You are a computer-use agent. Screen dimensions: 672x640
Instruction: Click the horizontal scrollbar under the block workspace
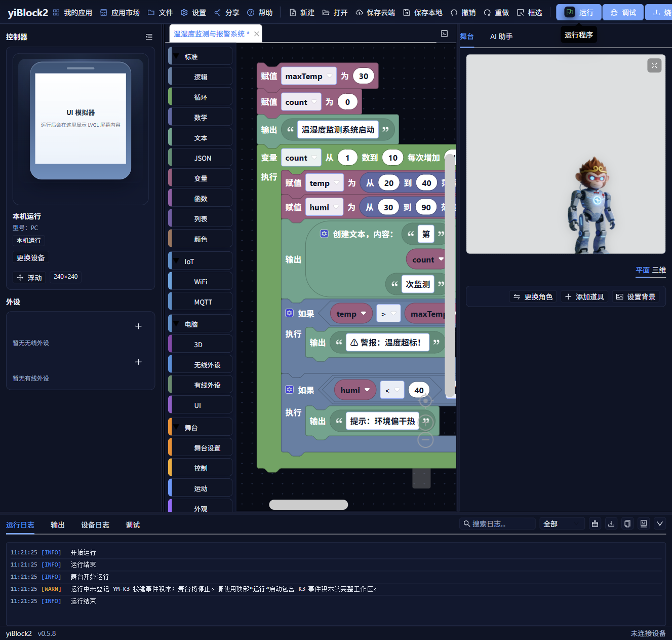click(x=308, y=505)
